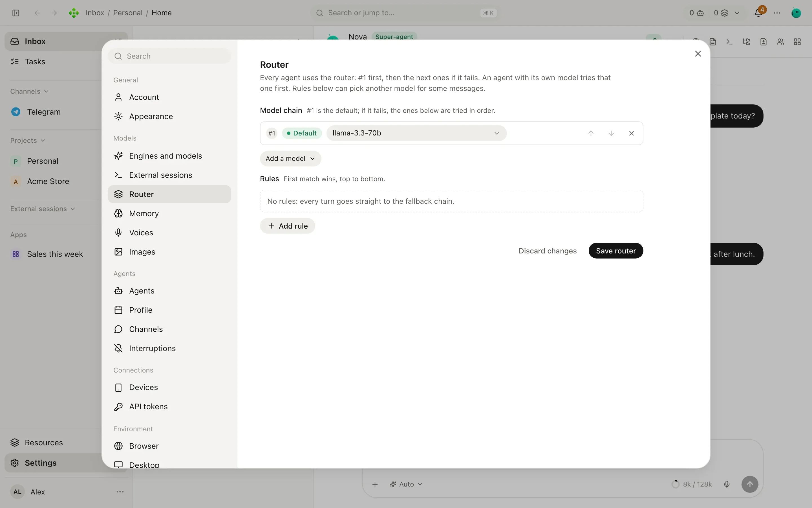This screenshot has height=508, width=812.
Task: Click Discard changes
Action: (547, 251)
